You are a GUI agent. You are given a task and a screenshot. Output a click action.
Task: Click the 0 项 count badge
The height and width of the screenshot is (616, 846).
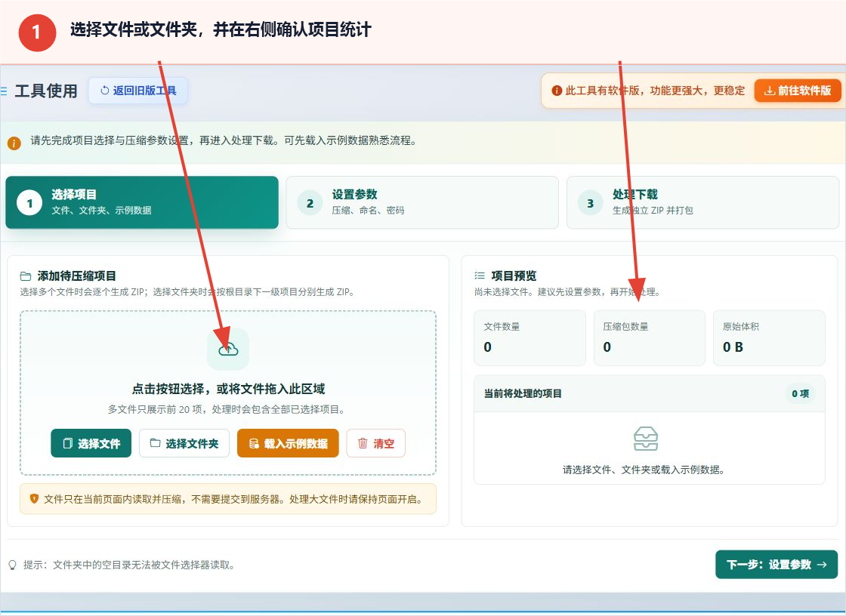[x=800, y=394]
